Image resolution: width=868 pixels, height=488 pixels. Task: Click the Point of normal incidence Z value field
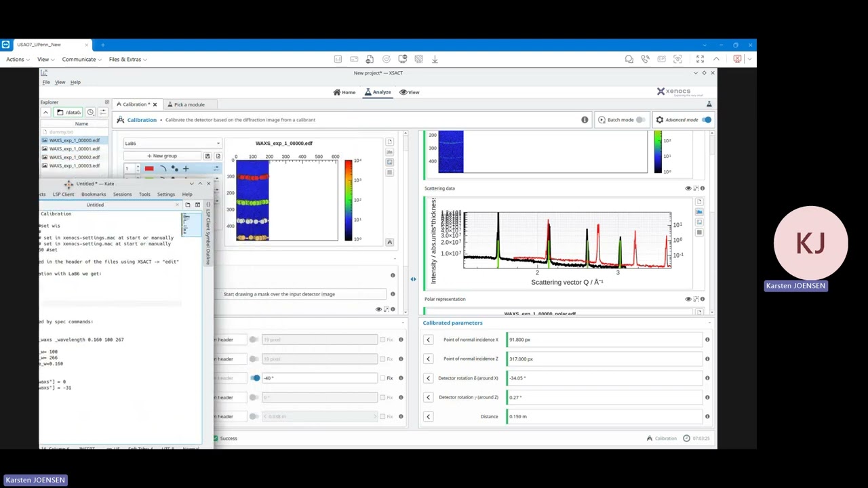tap(604, 359)
